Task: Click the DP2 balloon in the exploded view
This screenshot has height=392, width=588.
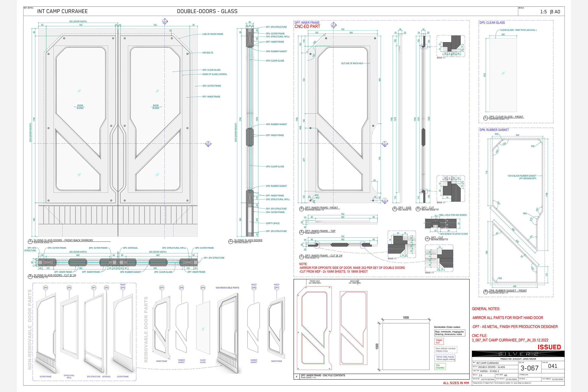Action: [x=69, y=288]
